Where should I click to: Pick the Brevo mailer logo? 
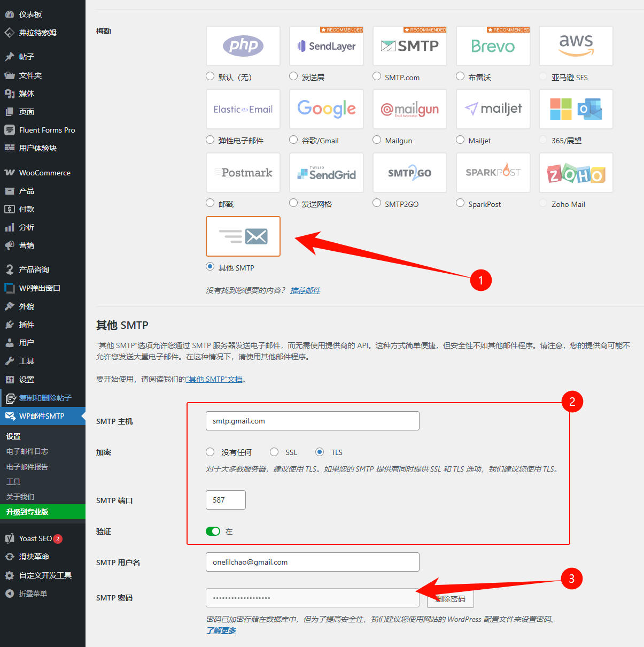[493, 46]
